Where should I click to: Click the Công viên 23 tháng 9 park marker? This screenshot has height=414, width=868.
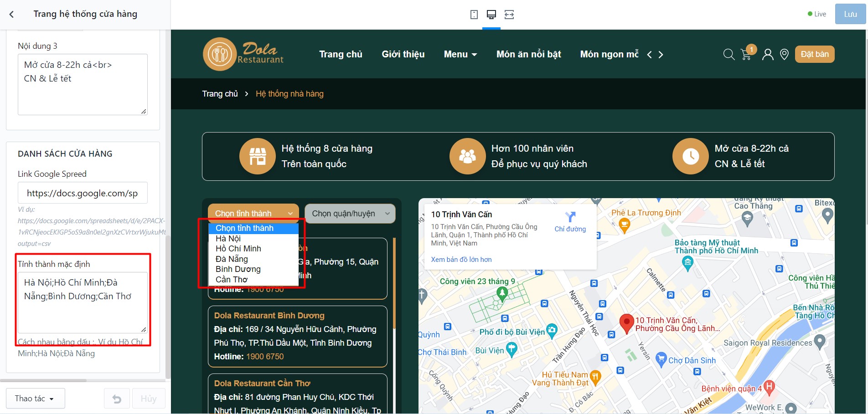502,294
